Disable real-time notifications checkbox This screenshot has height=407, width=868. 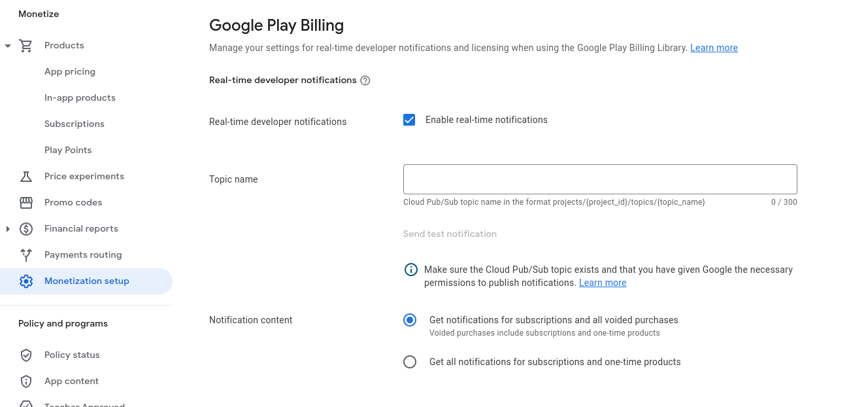click(409, 120)
